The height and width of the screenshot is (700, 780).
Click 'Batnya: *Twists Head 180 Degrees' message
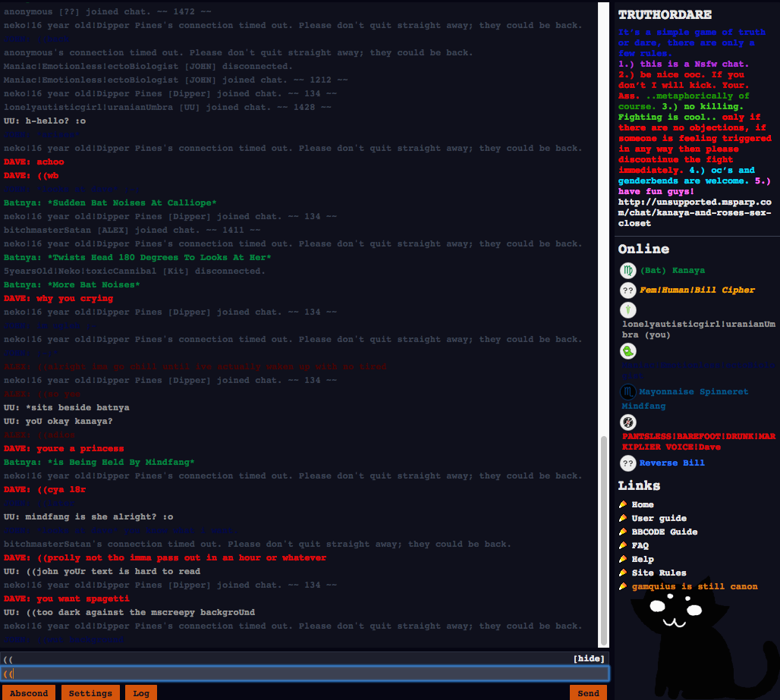137,258
